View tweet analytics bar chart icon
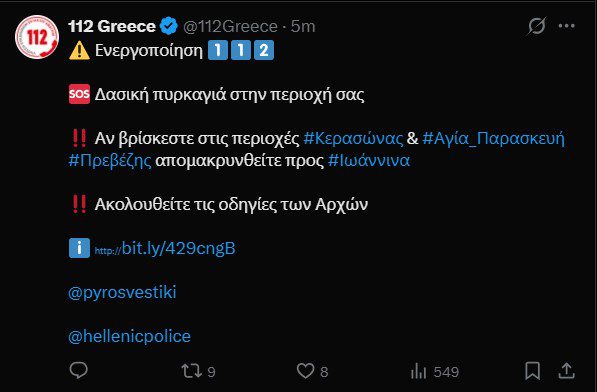This screenshot has width=597, height=392. [418, 371]
